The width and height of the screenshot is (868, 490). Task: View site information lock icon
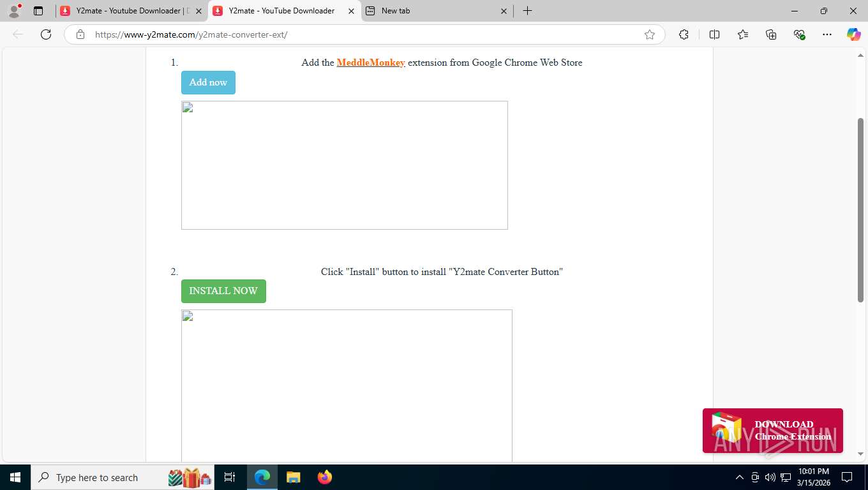click(80, 34)
